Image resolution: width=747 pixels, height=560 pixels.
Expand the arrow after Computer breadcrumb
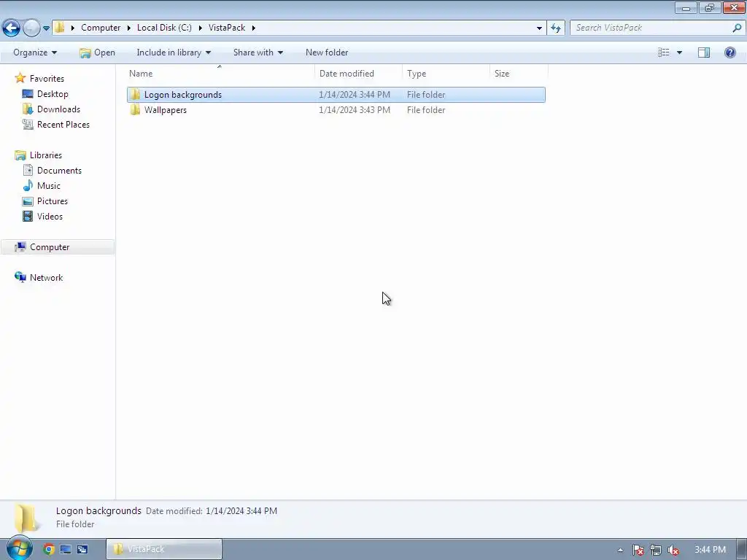128,28
